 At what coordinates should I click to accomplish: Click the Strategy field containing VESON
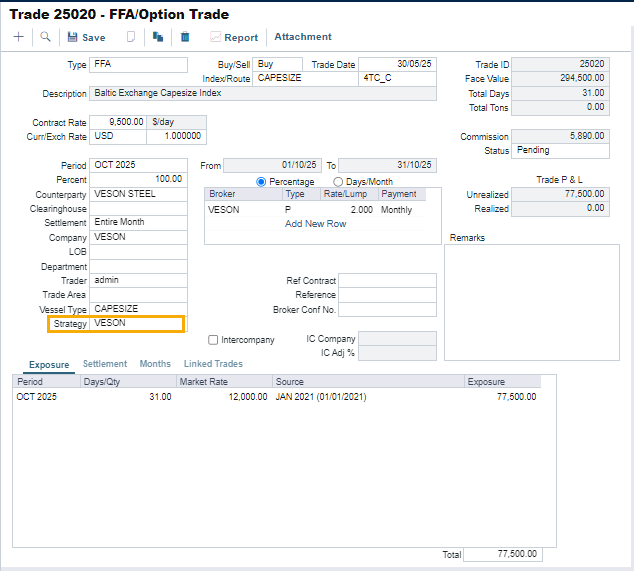(136, 324)
